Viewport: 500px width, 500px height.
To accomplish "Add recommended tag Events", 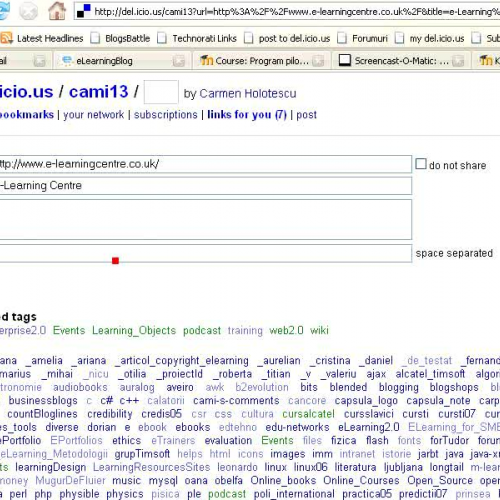I will (x=69, y=330).
